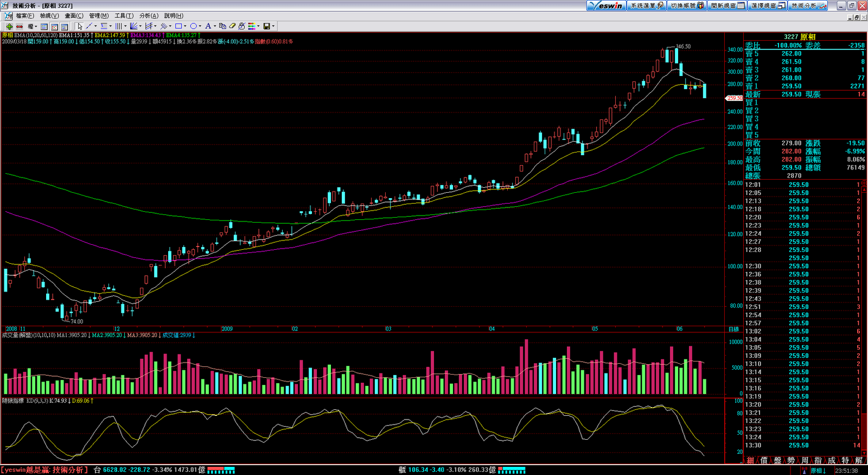Image resolution: width=868 pixels, height=475 pixels.
Task: Open dropdown arrow beside 權 button
Action: (35, 26)
